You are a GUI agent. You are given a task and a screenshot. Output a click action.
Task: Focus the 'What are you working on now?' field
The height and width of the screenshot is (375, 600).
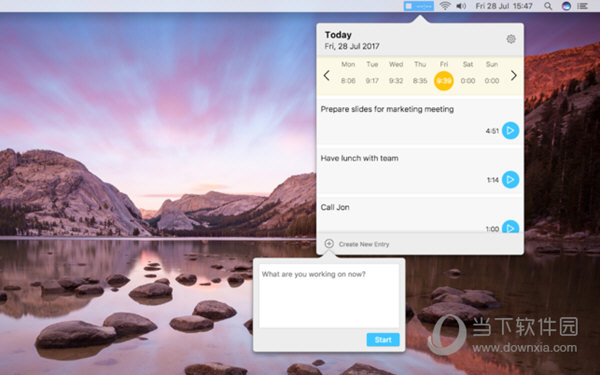point(329,296)
